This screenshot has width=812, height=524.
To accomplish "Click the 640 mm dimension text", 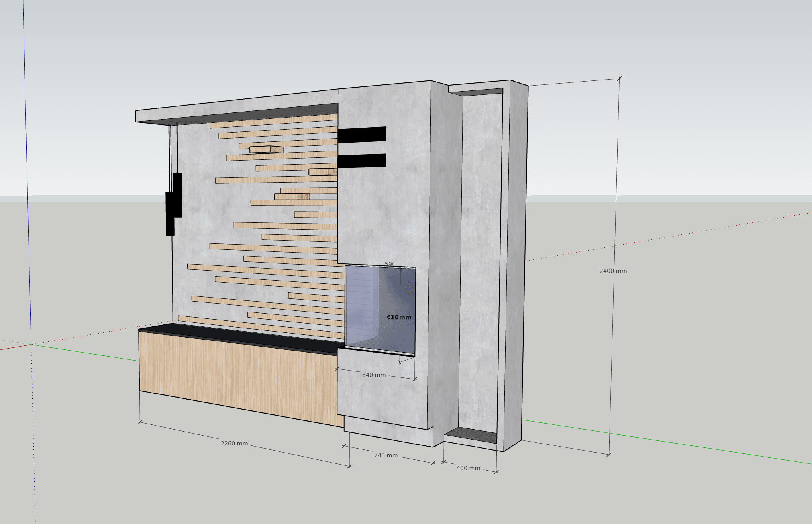I will [374, 375].
